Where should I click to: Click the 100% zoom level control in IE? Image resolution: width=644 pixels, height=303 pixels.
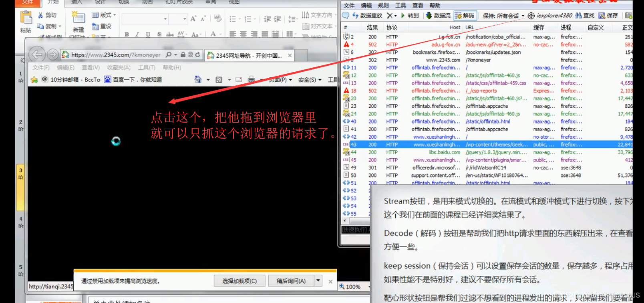[x=353, y=287]
